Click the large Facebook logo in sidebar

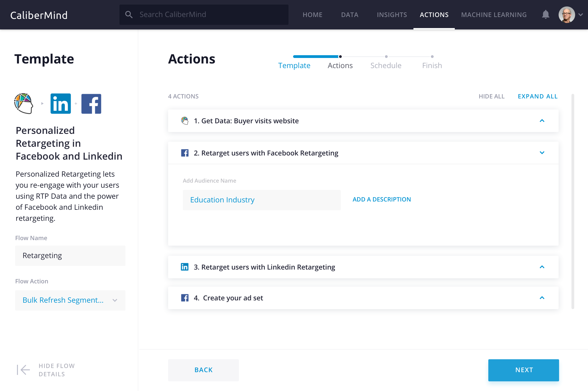click(x=91, y=104)
